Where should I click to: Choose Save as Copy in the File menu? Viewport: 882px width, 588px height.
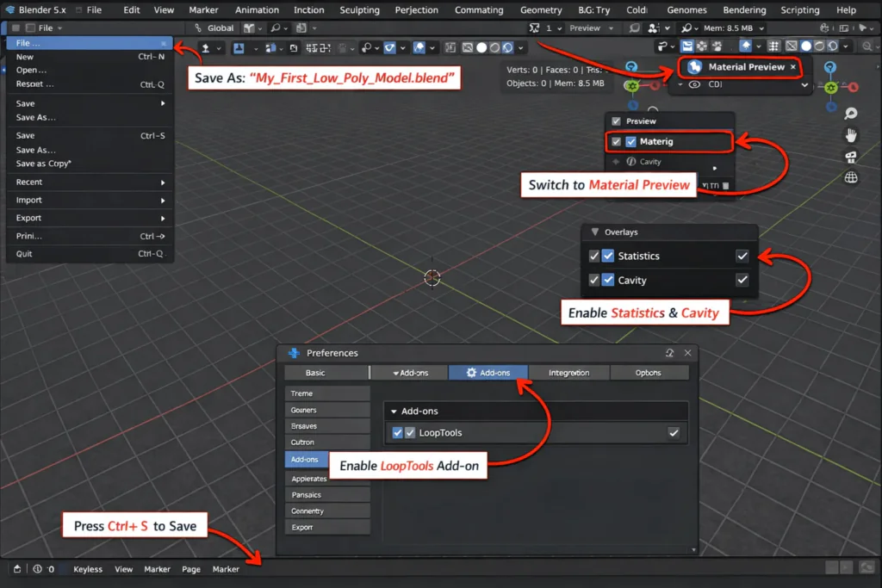[90, 164]
